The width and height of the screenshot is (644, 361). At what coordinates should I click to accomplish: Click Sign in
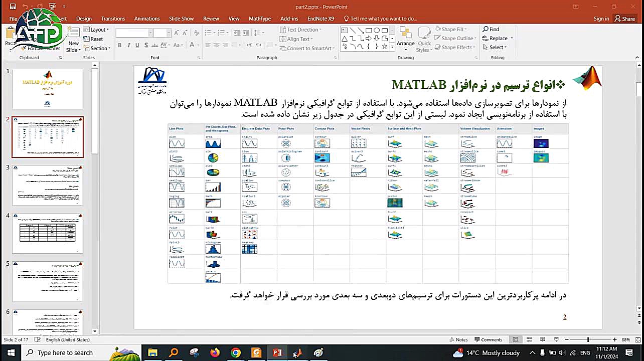601,19
